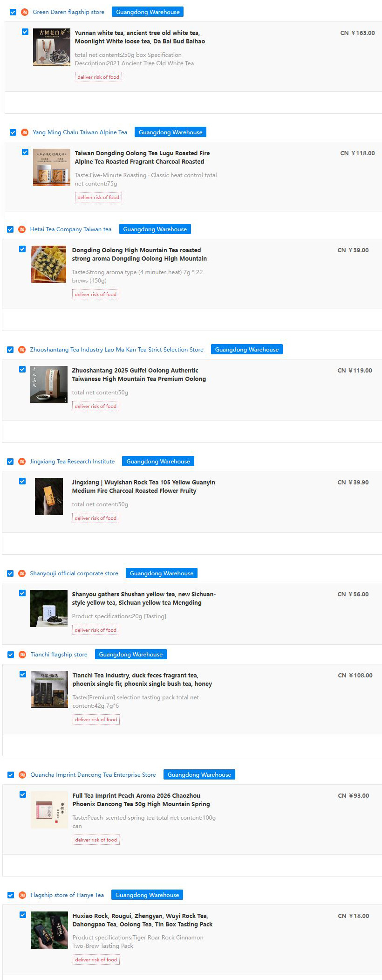Click Guangdong Warehouse tag for Quancha Imprint store

pyautogui.click(x=199, y=775)
